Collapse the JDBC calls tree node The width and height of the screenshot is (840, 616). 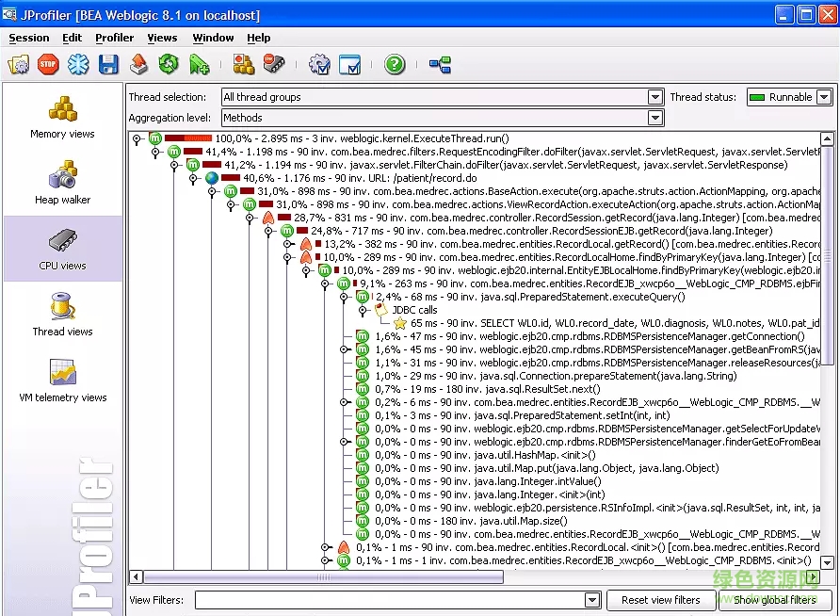363,310
